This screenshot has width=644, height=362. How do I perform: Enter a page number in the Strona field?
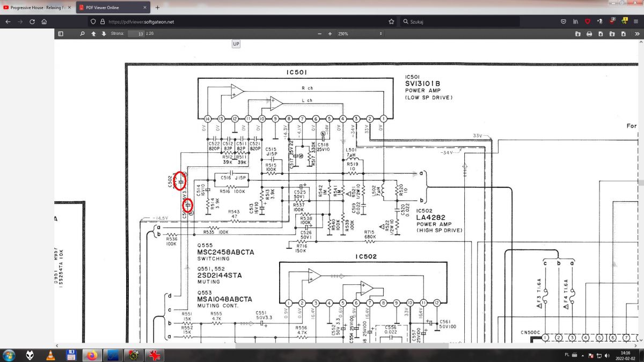tap(136, 33)
